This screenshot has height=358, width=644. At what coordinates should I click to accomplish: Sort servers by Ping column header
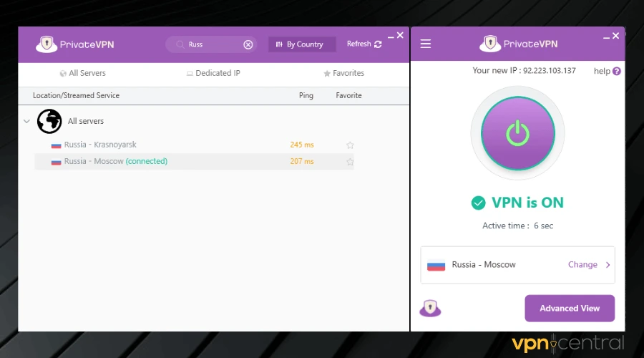pos(306,95)
